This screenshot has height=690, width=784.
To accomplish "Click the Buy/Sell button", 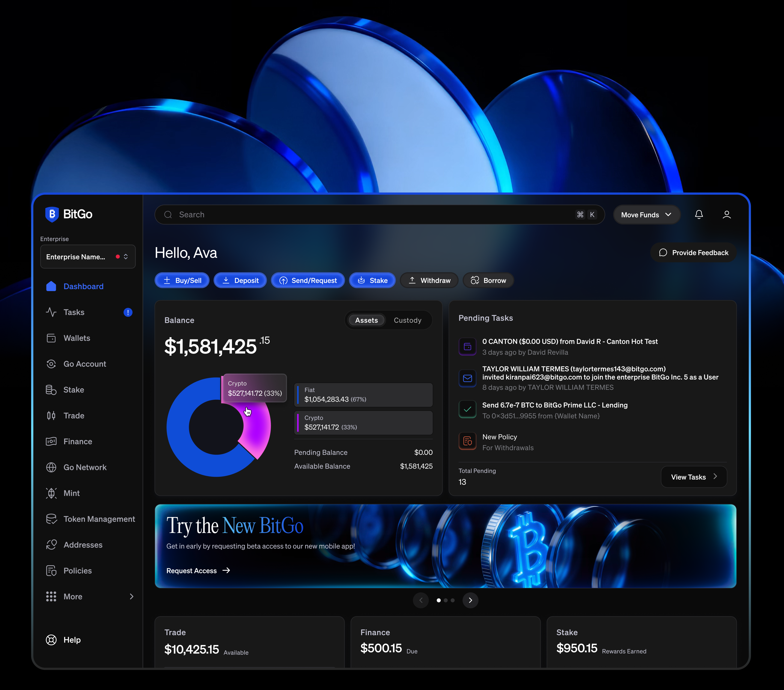I will 182,280.
